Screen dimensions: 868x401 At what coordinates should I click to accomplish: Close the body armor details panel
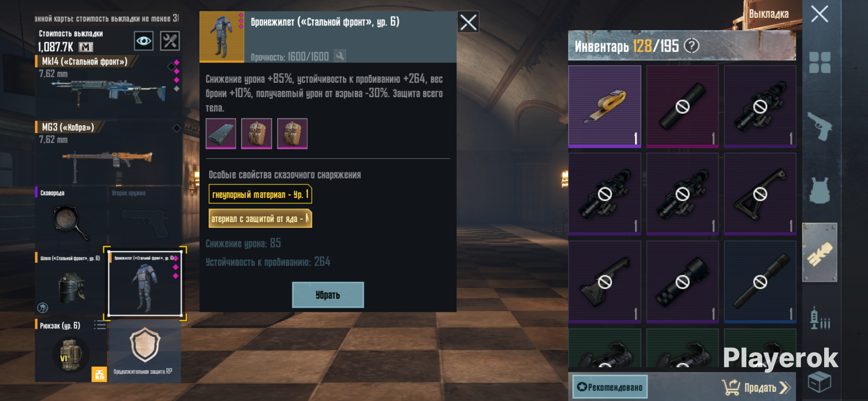pyautogui.click(x=468, y=22)
